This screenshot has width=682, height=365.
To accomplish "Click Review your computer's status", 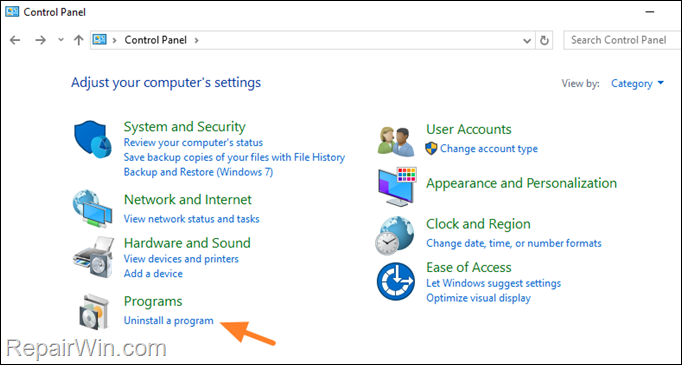I will 193,143.
